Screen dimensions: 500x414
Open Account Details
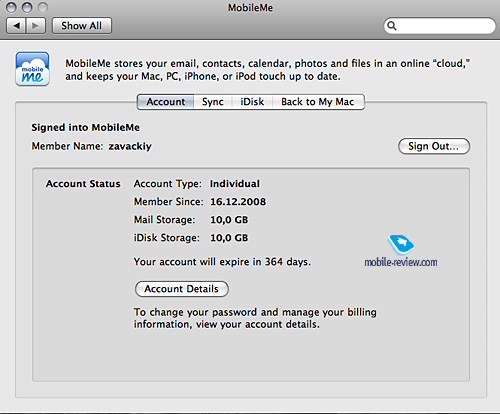182,289
